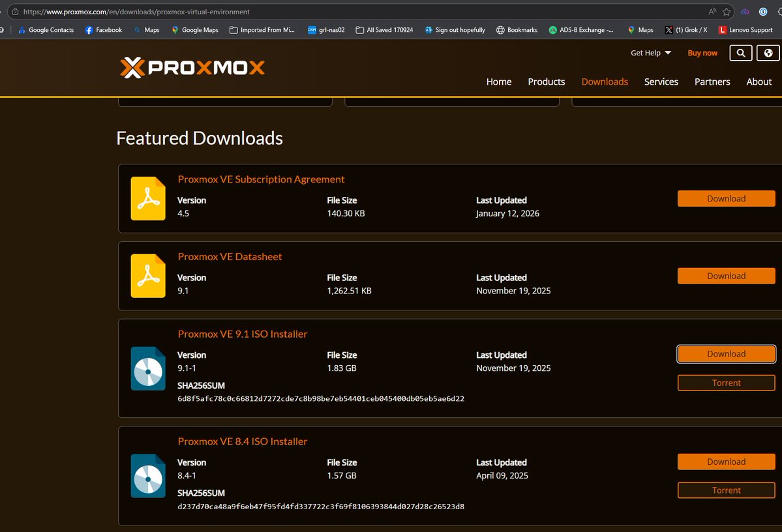Select the Proxmox VE 8.4 ISO disc icon

[x=147, y=476]
